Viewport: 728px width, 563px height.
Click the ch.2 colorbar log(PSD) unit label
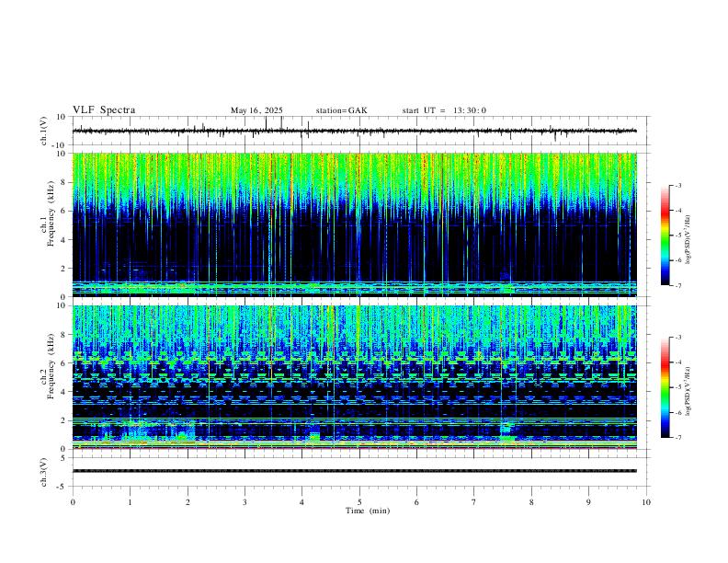[688, 392]
